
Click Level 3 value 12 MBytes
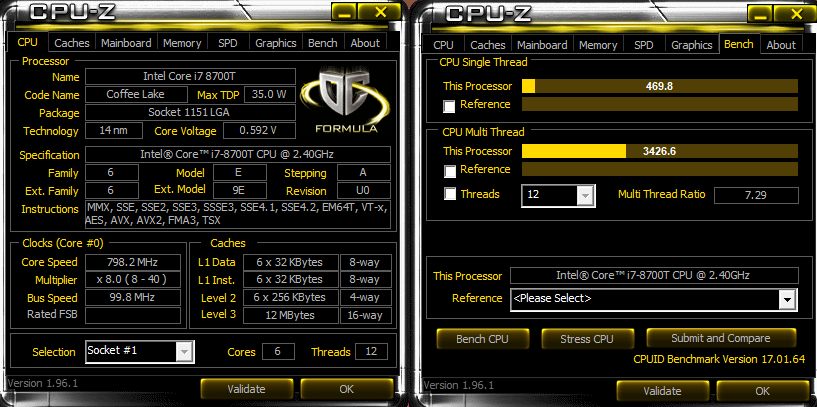point(291,315)
